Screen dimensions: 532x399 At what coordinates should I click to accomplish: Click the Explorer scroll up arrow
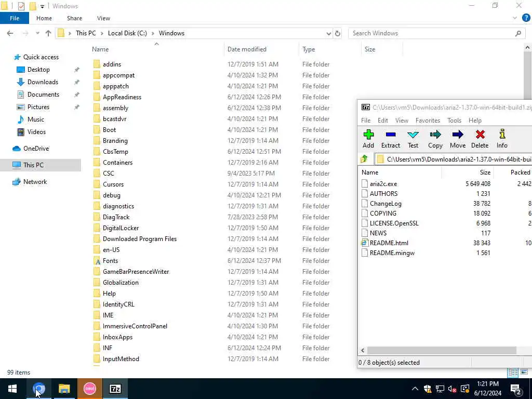pos(527,48)
